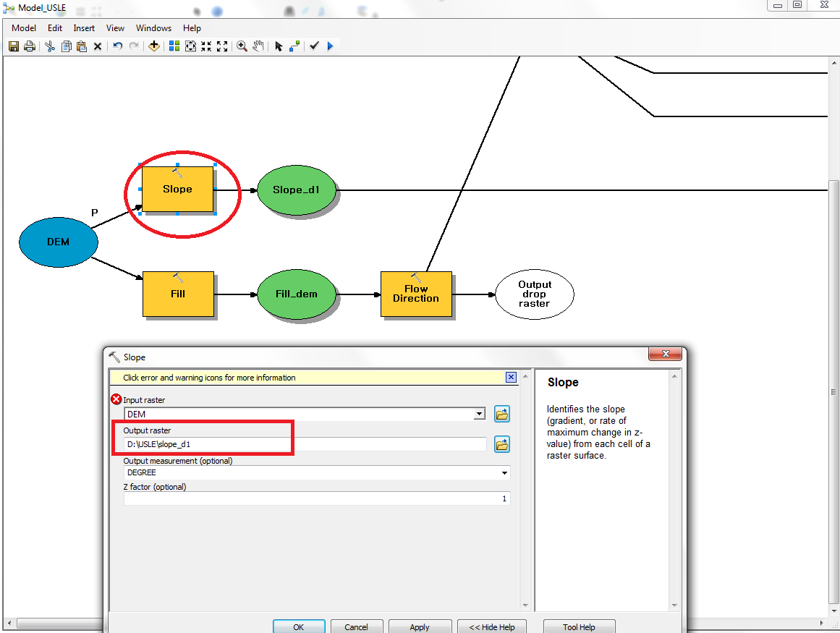Undo the last action
The width and height of the screenshot is (840, 633).
point(118,46)
